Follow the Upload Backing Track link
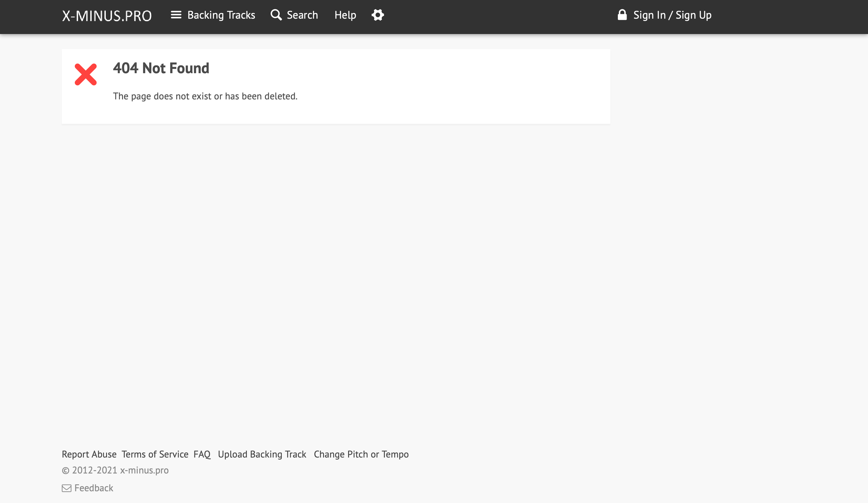Viewport: 868px width, 503px height. click(262, 454)
